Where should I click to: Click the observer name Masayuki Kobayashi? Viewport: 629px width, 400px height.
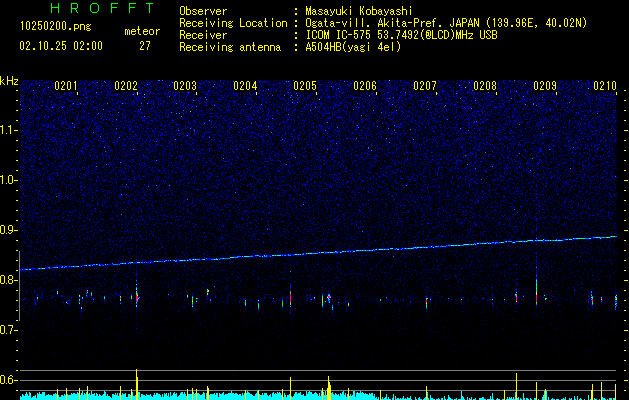coord(358,11)
